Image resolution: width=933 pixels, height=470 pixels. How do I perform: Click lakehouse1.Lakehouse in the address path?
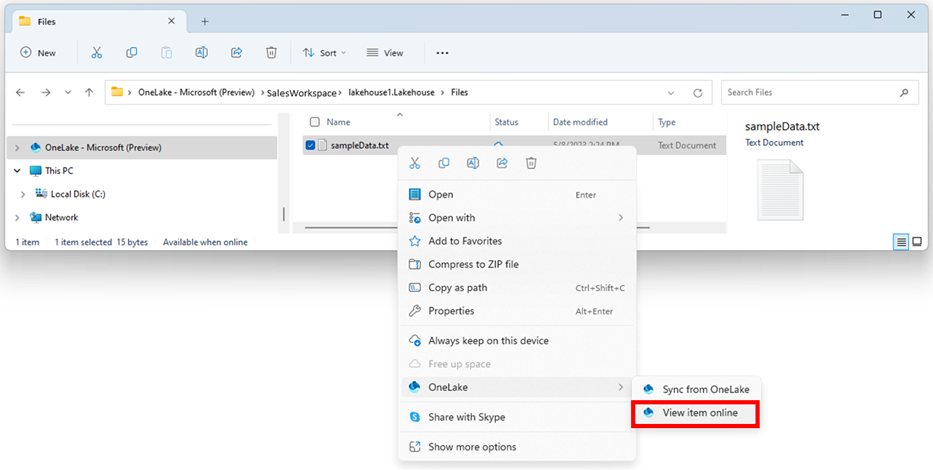pos(392,92)
